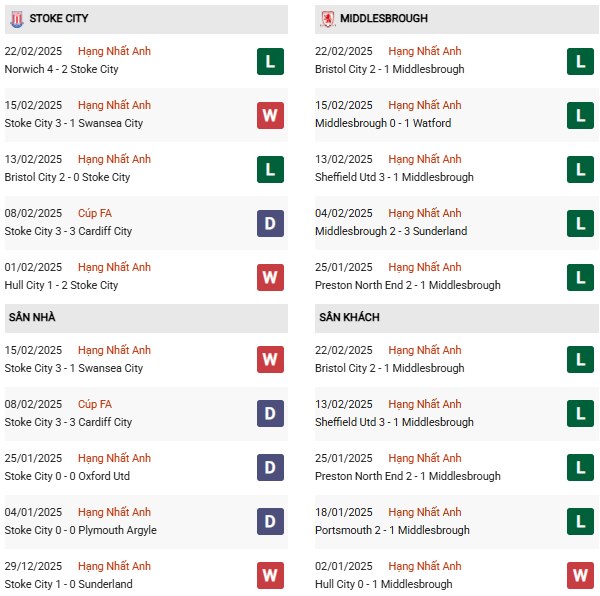Select the SÂN NHÀ section header
The image size is (600, 596).
[x=32, y=318]
